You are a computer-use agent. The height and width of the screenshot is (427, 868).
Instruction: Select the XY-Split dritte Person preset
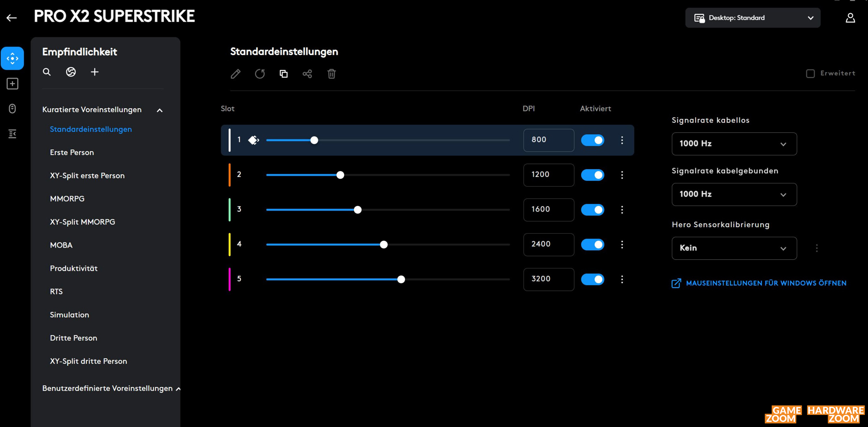[89, 361]
